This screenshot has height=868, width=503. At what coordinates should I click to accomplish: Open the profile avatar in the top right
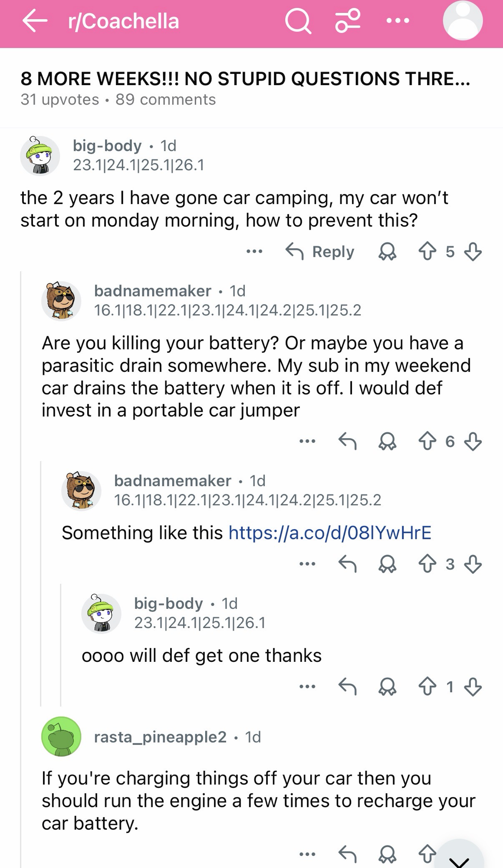pos(463,20)
